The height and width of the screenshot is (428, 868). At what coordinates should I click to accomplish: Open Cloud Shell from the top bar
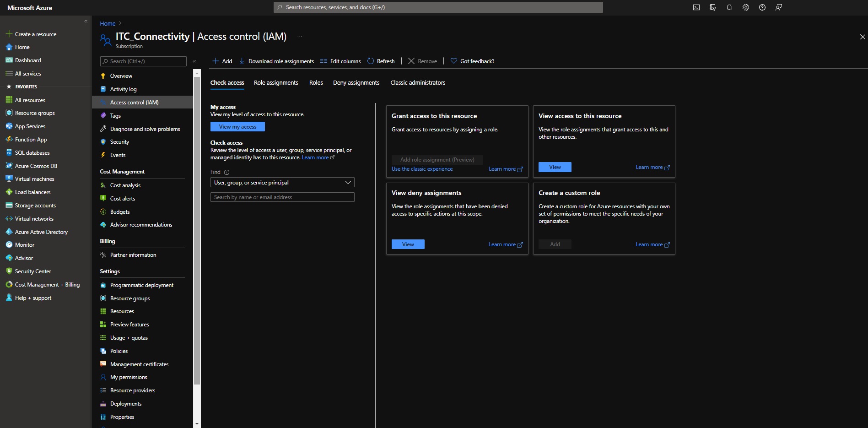point(696,7)
